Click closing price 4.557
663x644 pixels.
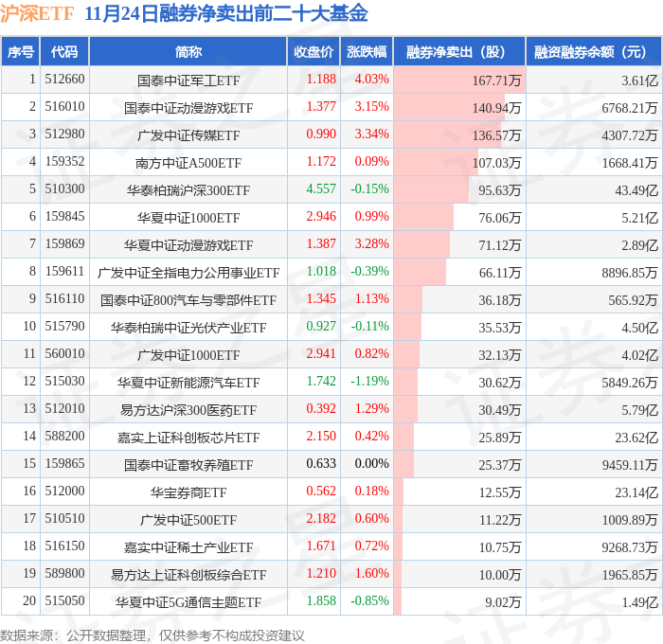click(321, 189)
